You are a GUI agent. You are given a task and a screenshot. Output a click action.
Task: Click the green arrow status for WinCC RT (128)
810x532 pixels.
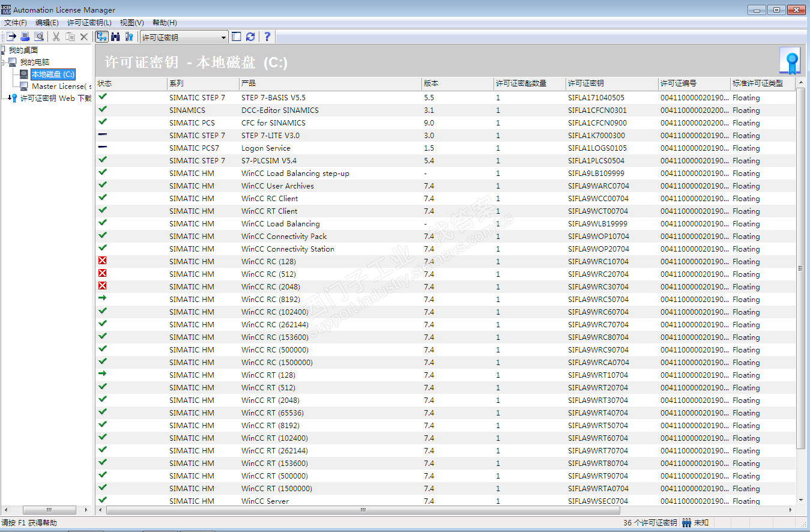click(x=103, y=373)
